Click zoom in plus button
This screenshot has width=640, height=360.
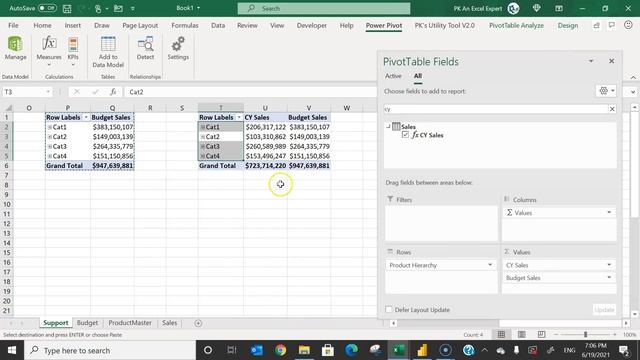click(x=615, y=334)
